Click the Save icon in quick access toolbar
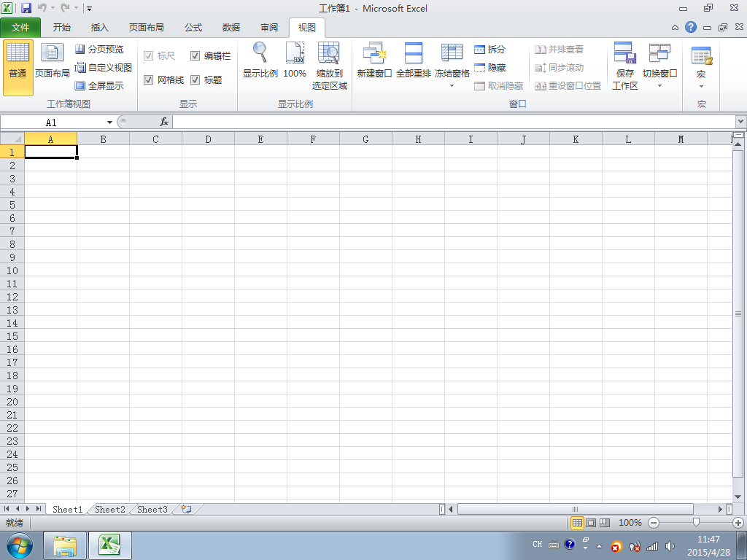The height and width of the screenshot is (560, 747). [x=26, y=8]
